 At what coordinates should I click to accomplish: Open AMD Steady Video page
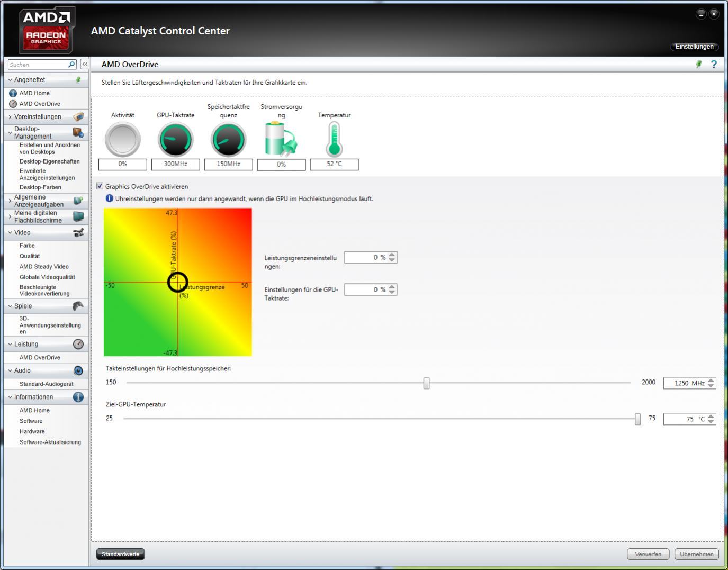44,267
